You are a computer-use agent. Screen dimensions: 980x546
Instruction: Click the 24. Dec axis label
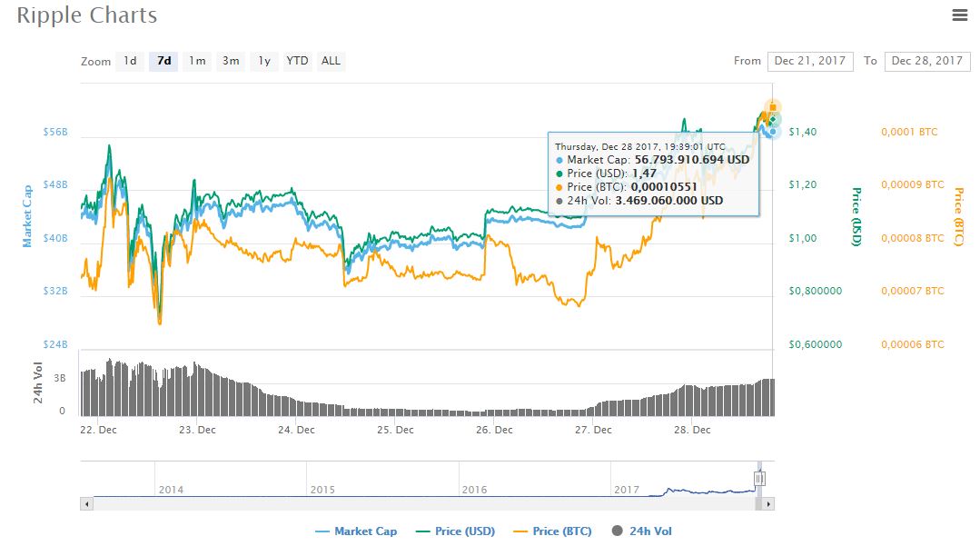[x=296, y=430]
